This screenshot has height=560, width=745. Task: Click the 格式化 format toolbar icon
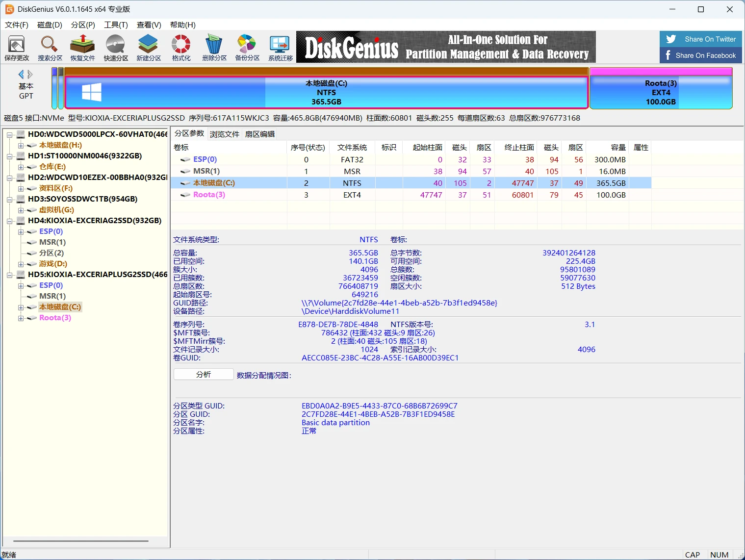[181, 48]
